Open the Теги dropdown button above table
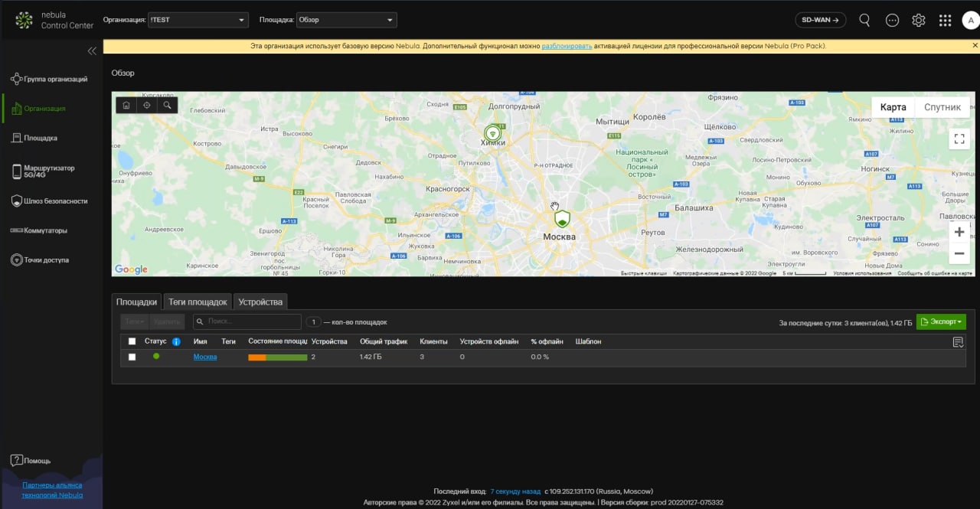The image size is (980, 509). (135, 322)
